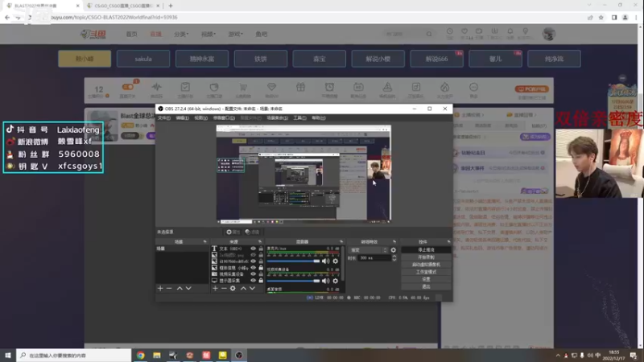644x362 pixels.
Task: Open the source 属性 (Properties) toolbar button
Action: coord(233,232)
